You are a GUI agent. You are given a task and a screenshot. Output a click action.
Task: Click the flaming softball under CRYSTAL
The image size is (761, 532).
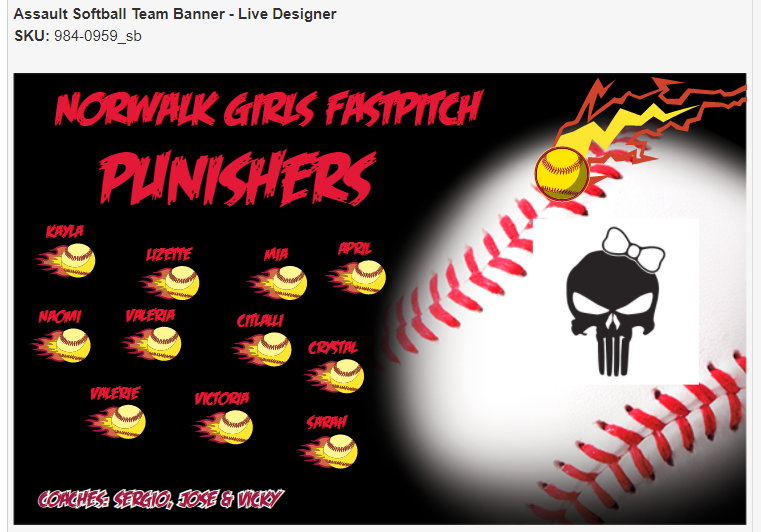335,376
